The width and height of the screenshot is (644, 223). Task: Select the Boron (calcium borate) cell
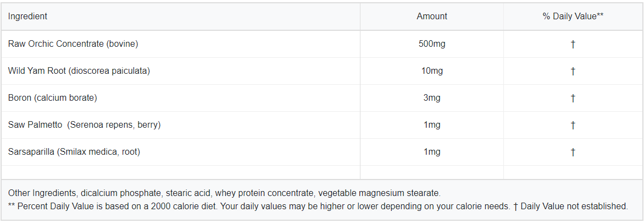pyautogui.click(x=53, y=97)
